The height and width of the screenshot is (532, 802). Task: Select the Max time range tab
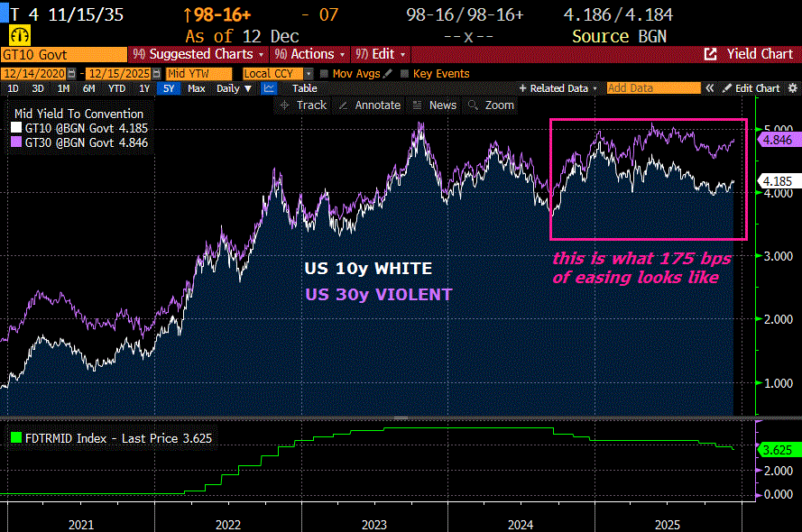[197, 88]
